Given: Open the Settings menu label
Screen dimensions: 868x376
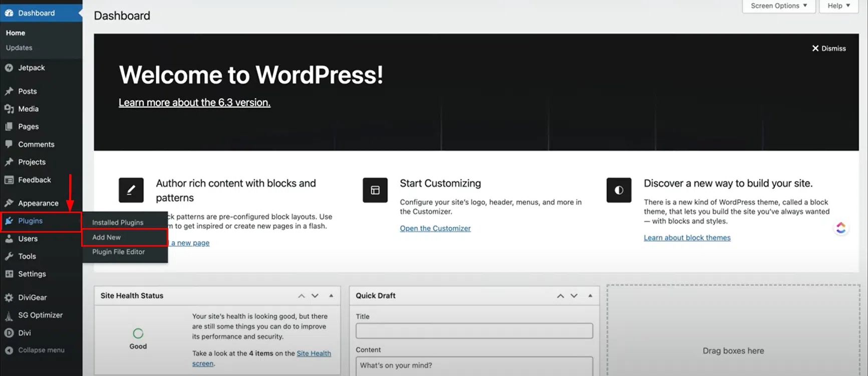Looking at the screenshot, I should coord(32,274).
